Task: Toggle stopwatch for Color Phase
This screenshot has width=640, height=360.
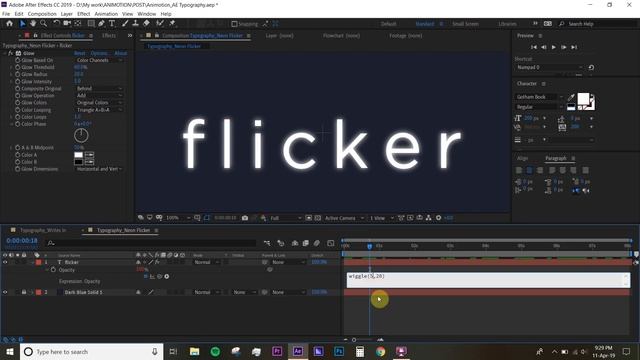Action: coord(18,124)
